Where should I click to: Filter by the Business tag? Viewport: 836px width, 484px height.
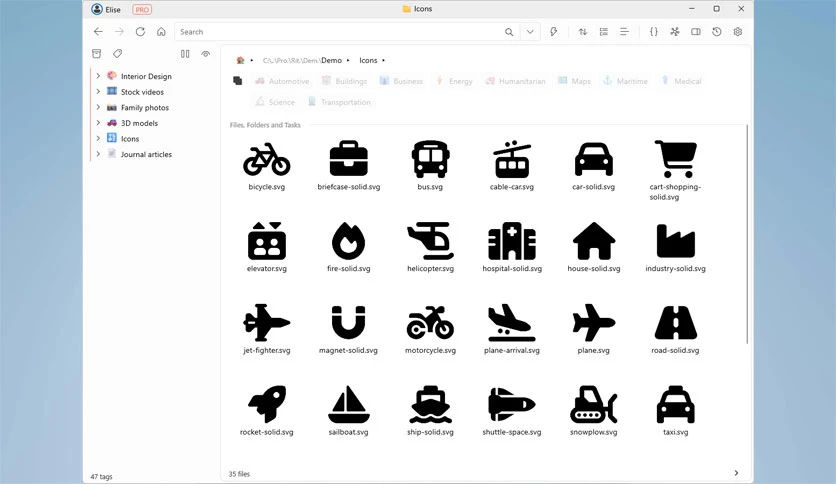point(401,81)
